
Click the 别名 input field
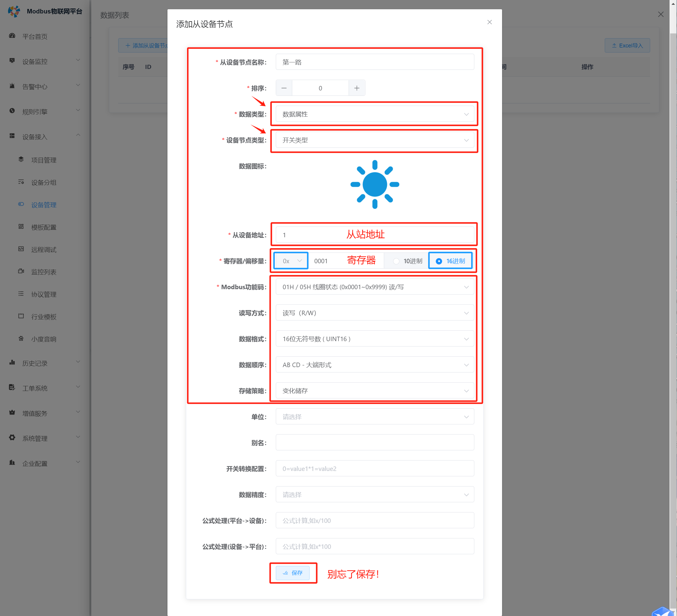pos(374,442)
